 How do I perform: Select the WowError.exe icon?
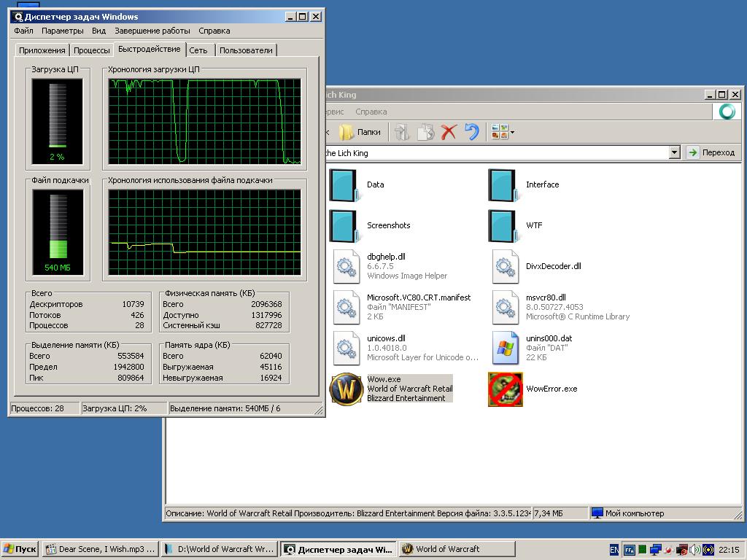click(505, 389)
